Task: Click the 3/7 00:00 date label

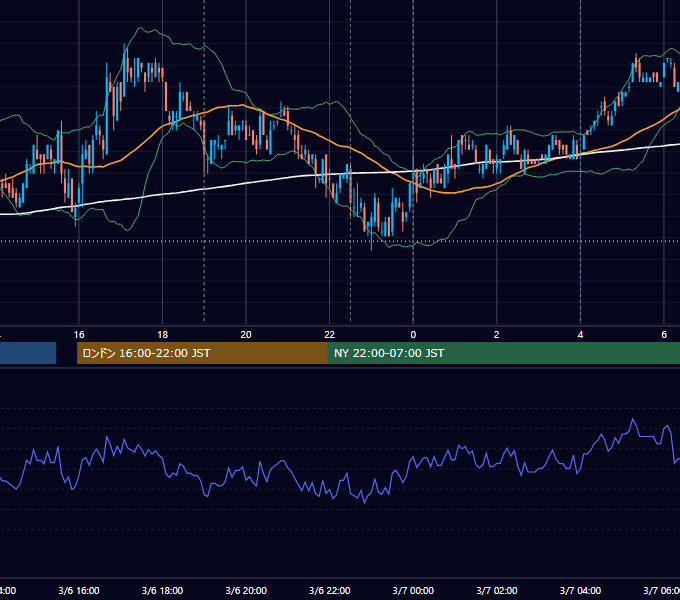Action: click(x=413, y=590)
